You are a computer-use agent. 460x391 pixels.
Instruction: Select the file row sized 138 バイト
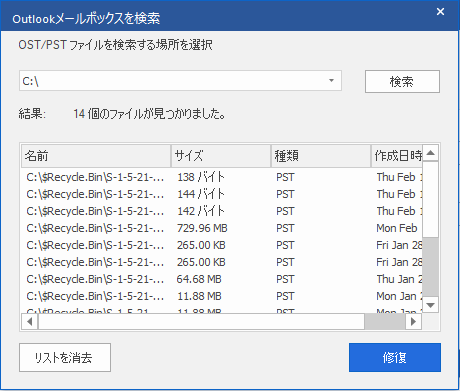[x=223, y=177]
